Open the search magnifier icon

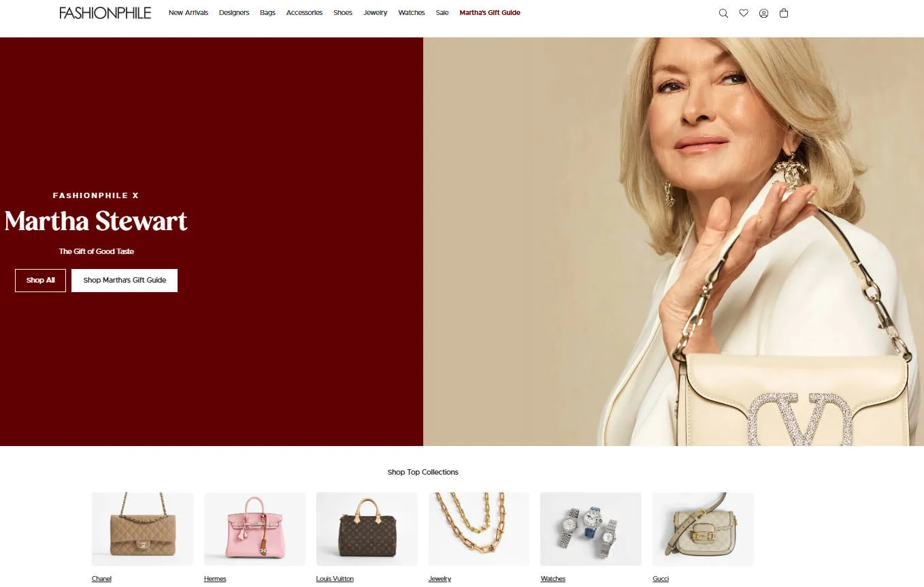click(723, 13)
